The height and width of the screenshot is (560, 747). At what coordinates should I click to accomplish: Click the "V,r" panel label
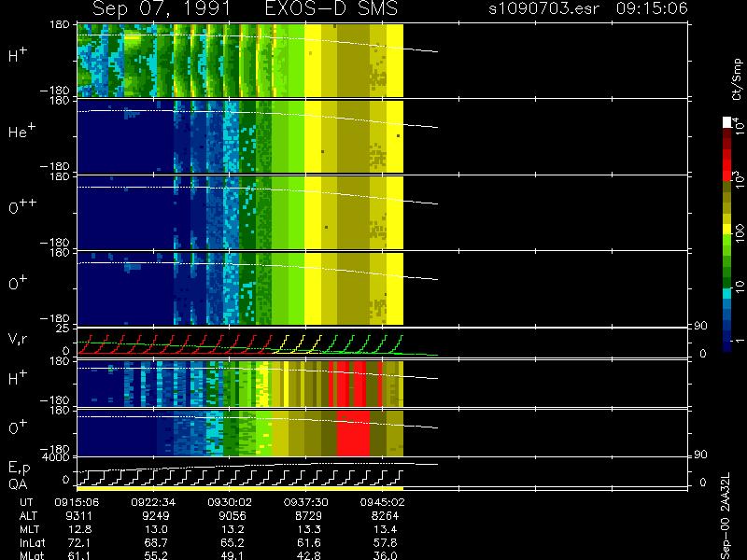pyautogui.click(x=18, y=339)
